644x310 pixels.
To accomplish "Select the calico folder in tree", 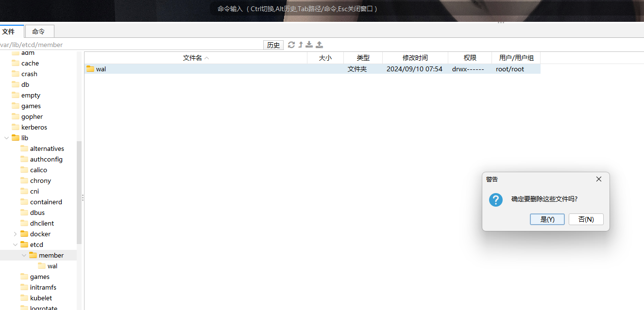I will (x=38, y=170).
